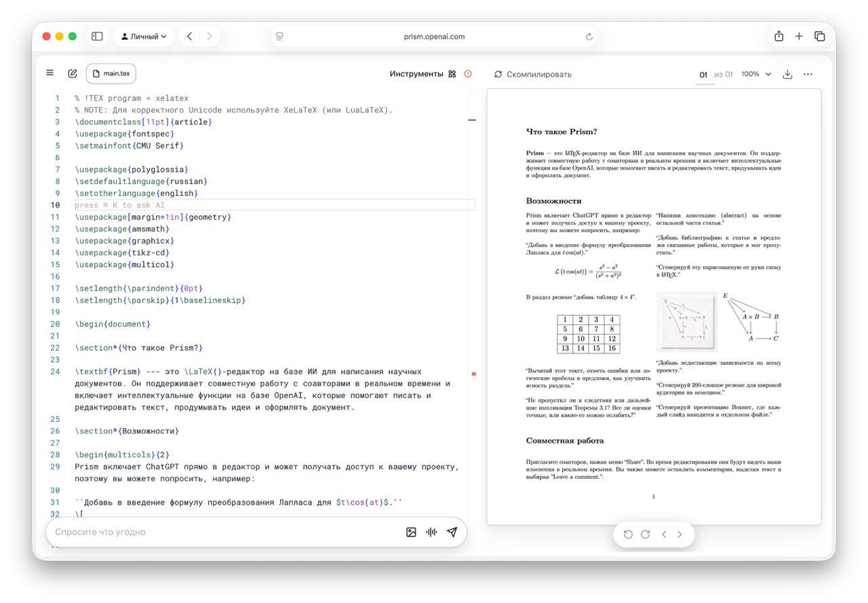
Task: Click the \setmainfont{CMU Serif} line
Action: point(130,146)
